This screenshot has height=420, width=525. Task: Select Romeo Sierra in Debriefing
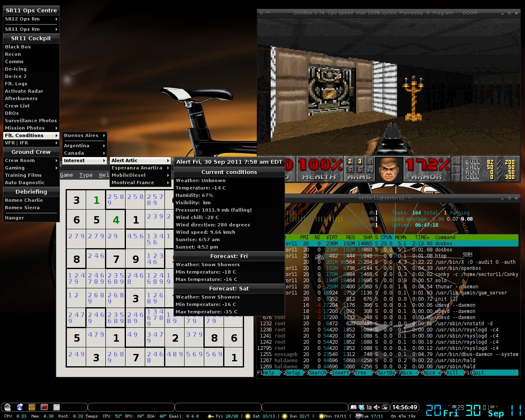(31, 208)
